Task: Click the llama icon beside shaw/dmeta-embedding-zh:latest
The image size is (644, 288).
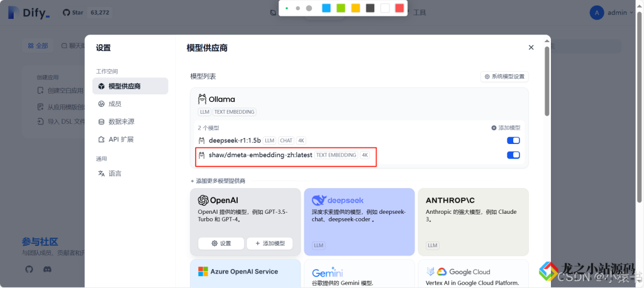Action: [202, 155]
